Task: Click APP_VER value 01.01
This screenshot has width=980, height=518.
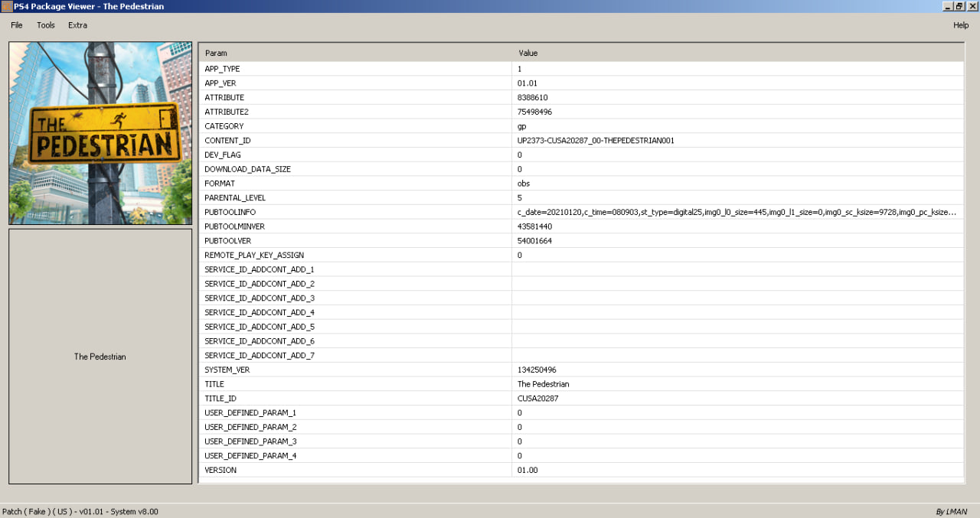Action: pos(528,83)
